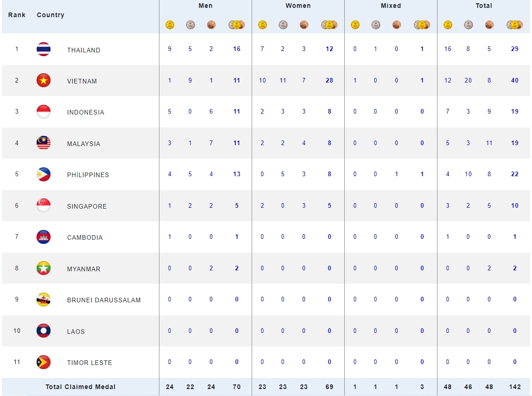This screenshot has height=396, width=532.
Task: Click the Singapore flag icon
Action: (44, 205)
